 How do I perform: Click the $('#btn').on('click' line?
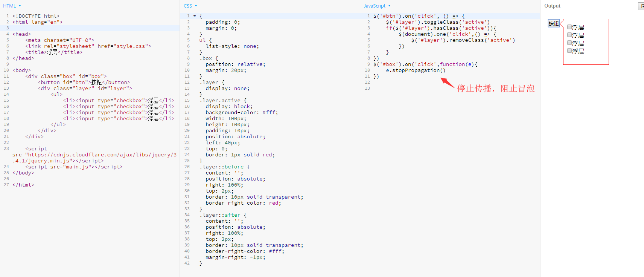tap(419, 16)
